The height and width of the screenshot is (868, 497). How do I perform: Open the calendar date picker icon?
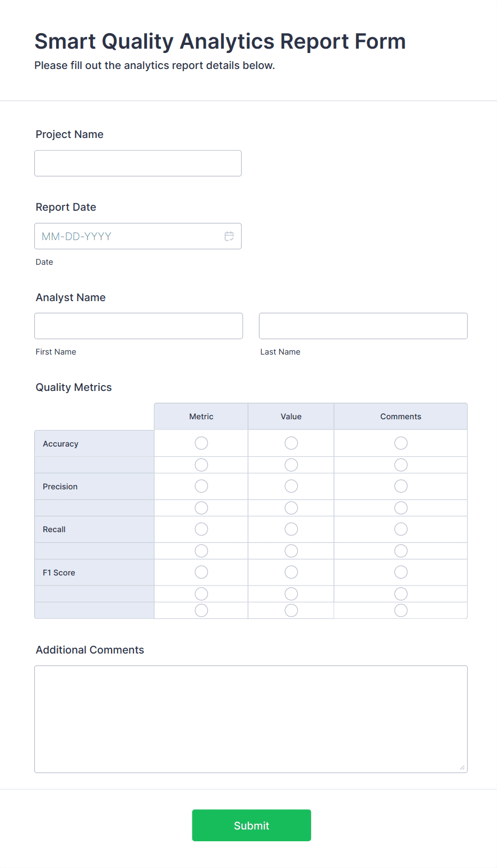[229, 236]
